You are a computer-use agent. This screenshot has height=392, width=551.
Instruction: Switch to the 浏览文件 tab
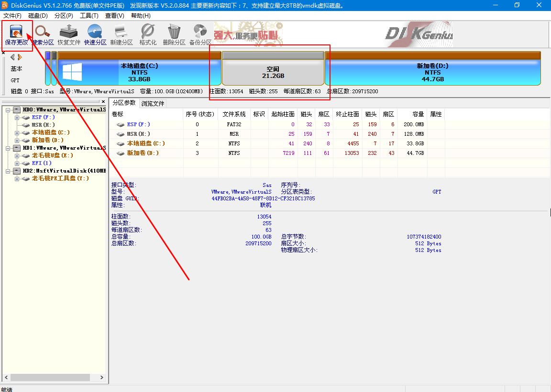[x=153, y=104]
